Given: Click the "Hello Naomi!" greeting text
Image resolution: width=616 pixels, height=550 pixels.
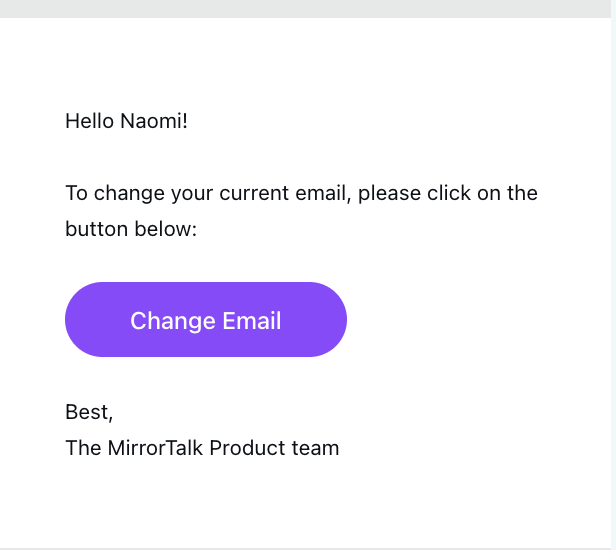Looking at the screenshot, I should 126,122.
